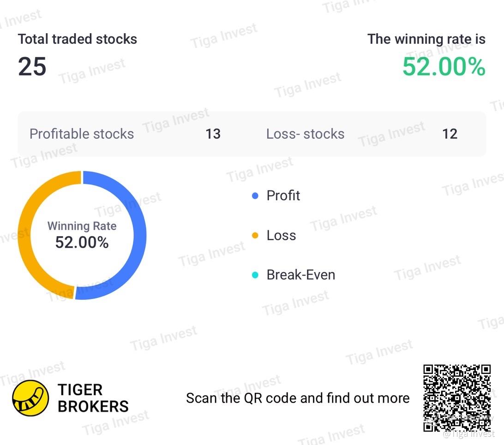
Task: Select the cyan Break-Even legend dot
Action: 255,275
